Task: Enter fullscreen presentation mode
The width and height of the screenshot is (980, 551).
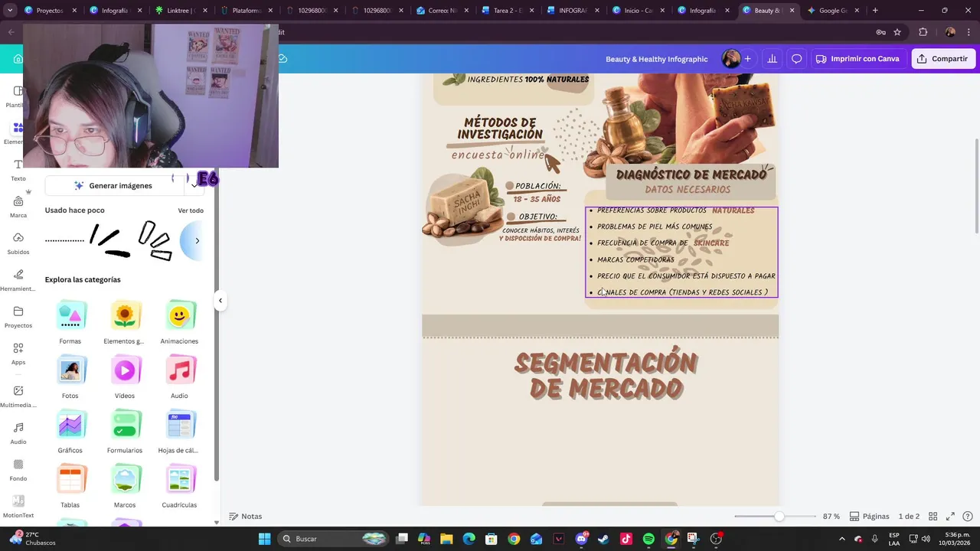Action: [x=950, y=517]
